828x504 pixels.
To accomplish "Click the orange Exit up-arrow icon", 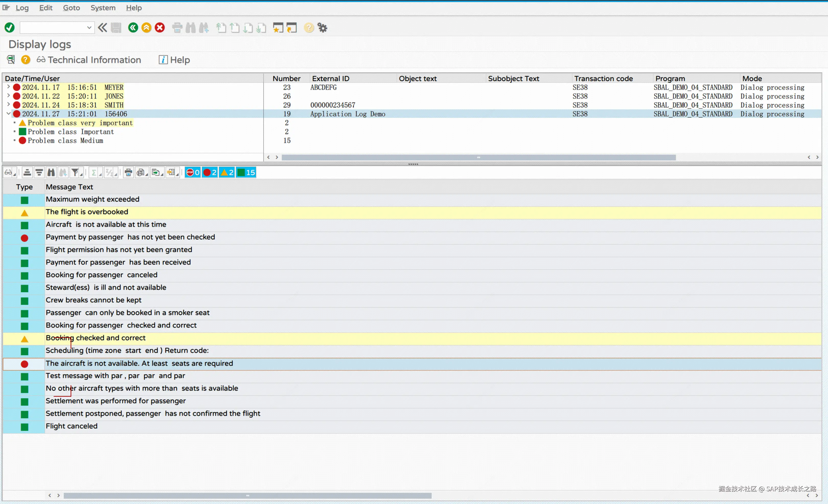I will pyautogui.click(x=146, y=28).
